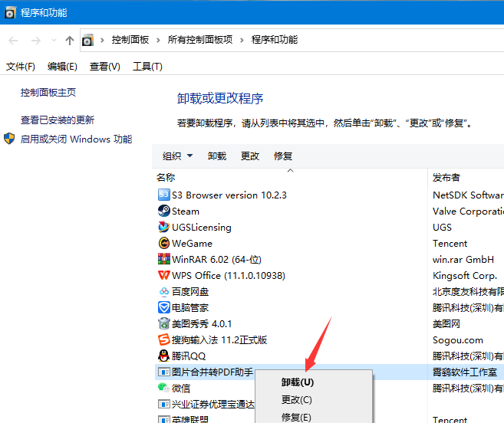Open the 文件(F) menu
The width and height of the screenshot is (504, 423).
coord(21,67)
